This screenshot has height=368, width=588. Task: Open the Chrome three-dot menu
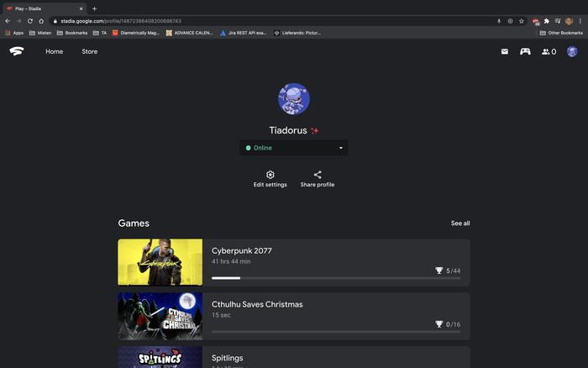(580, 21)
